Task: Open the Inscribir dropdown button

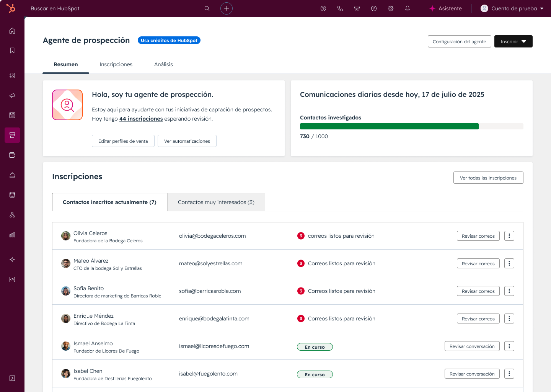Action: (x=513, y=41)
